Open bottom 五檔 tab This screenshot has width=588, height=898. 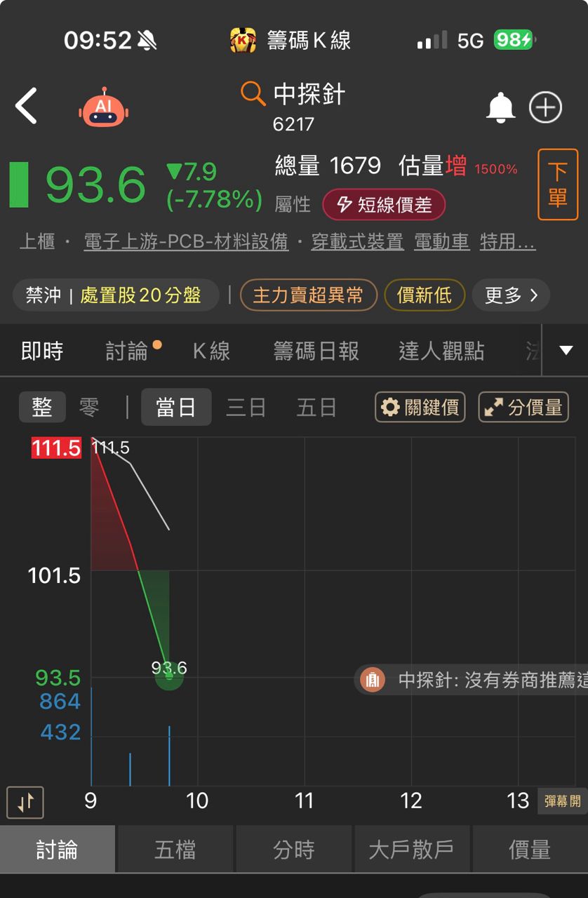coord(175,850)
